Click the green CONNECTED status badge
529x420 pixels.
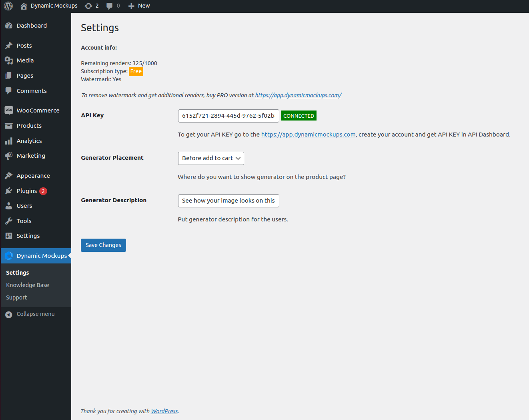pyautogui.click(x=299, y=116)
